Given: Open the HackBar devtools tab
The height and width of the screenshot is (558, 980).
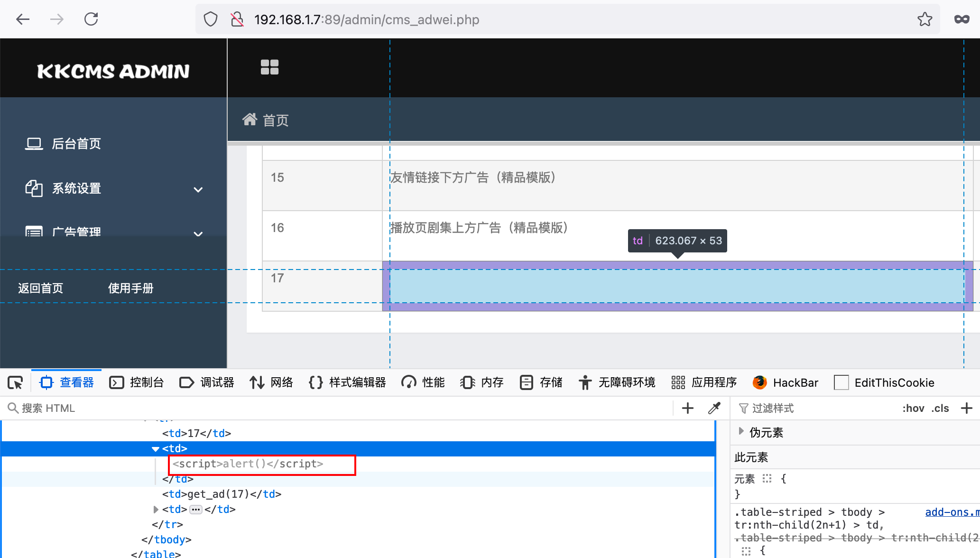Looking at the screenshot, I should click(786, 382).
